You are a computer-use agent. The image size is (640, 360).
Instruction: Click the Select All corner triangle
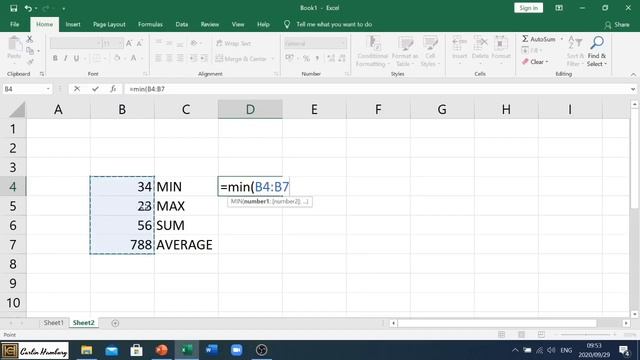pos(17,110)
